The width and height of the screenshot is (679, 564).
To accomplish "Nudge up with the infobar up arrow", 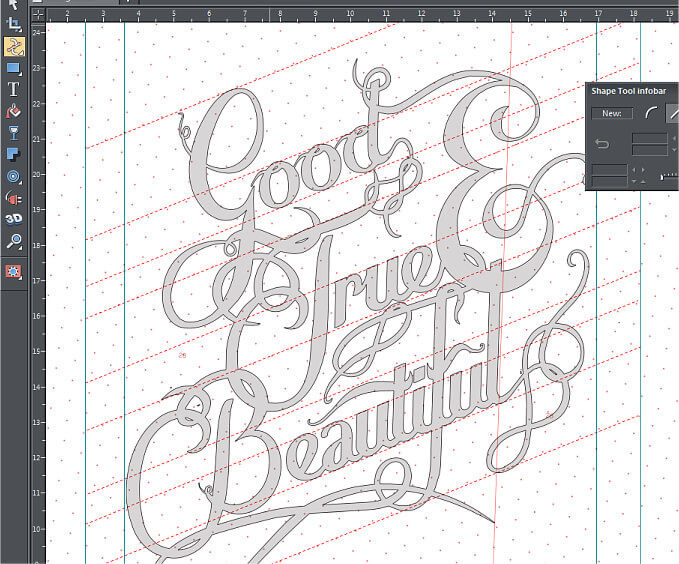I will click(643, 182).
